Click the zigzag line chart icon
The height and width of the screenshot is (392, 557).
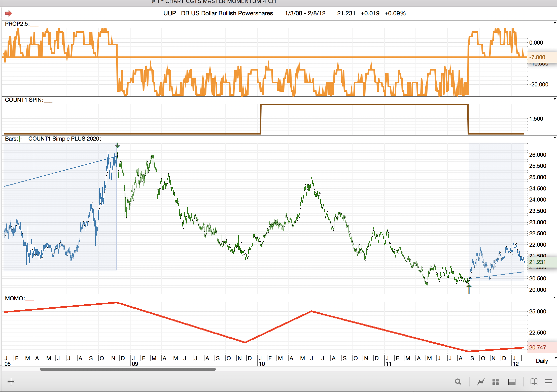(x=481, y=382)
